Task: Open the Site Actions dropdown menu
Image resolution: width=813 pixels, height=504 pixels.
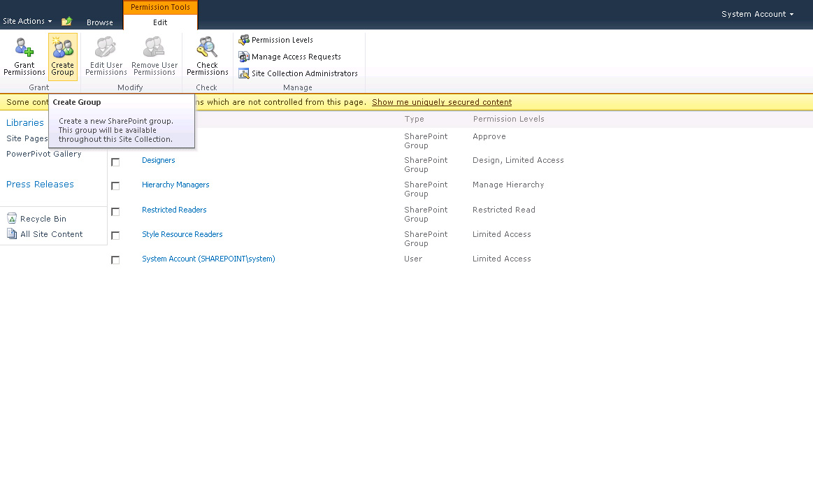Action: [27, 21]
